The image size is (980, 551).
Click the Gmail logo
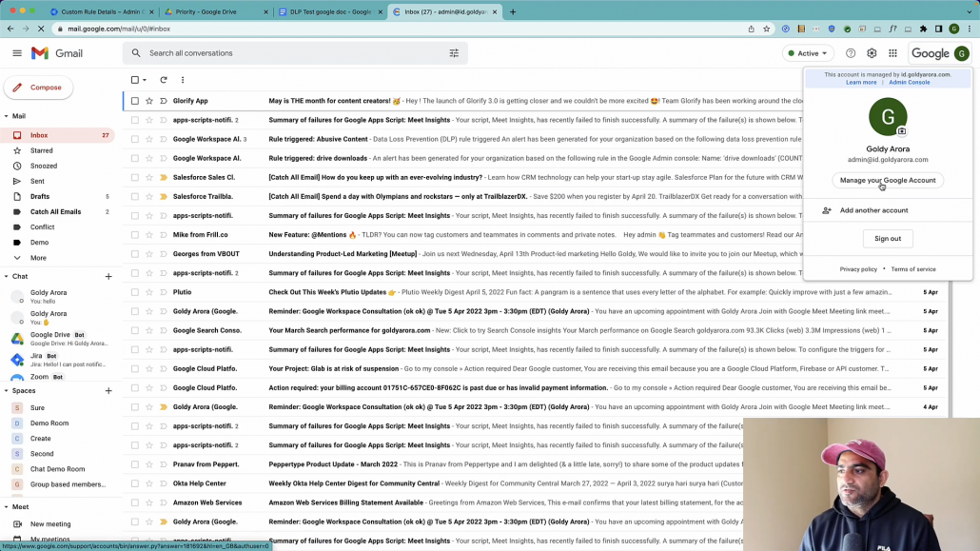(57, 53)
